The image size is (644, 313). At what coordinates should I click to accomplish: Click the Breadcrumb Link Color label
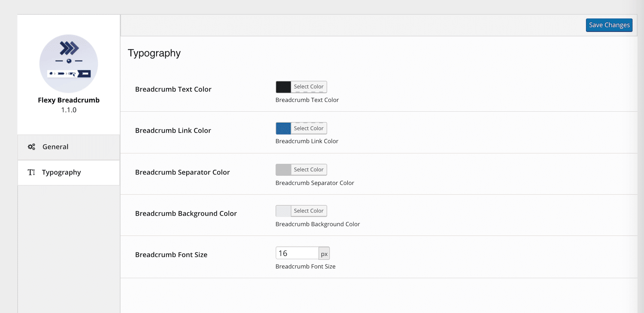173,130
